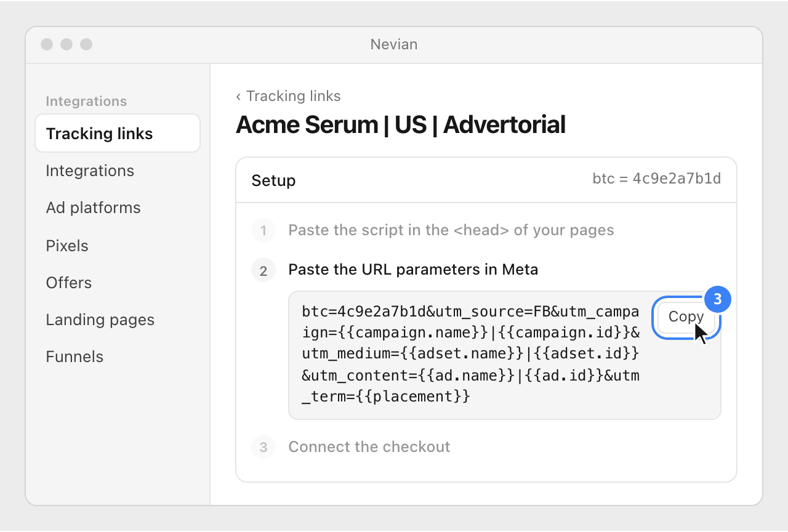The height and width of the screenshot is (532, 788).
Task: Select step 2 Paste the URL parameters
Action: coord(395,270)
